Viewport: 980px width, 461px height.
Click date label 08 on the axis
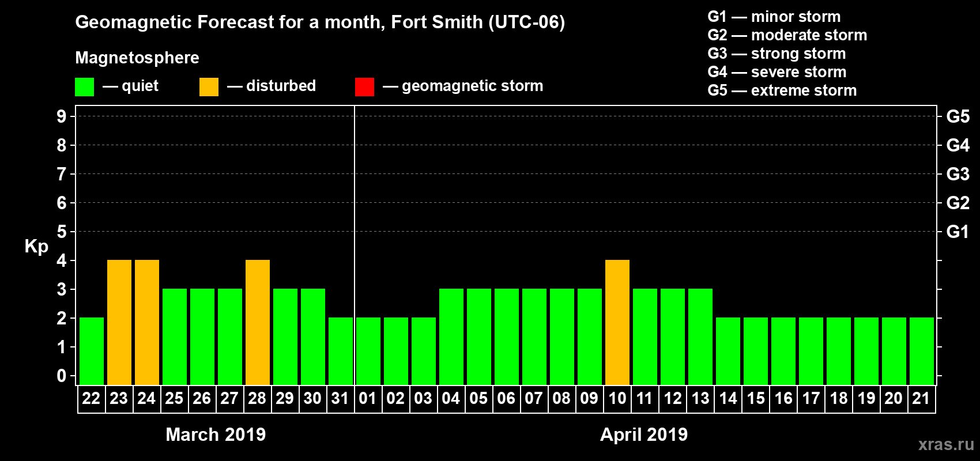pos(561,398)
